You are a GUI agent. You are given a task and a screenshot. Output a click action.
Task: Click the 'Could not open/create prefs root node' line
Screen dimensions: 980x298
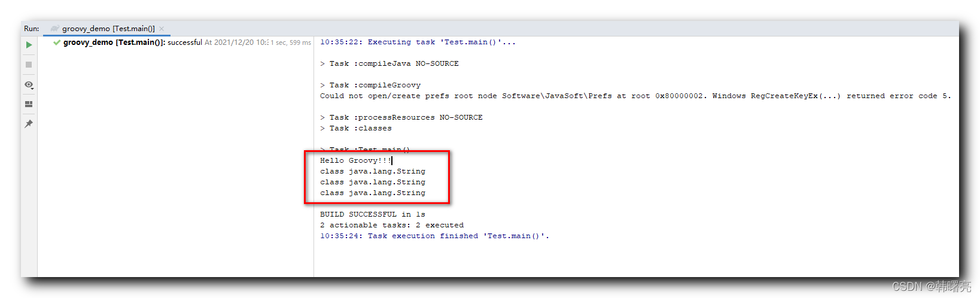635,96
